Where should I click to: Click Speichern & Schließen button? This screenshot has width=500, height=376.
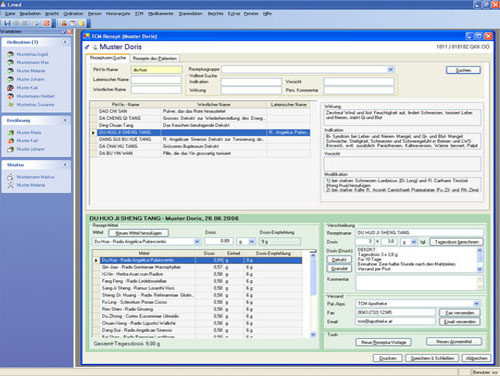432,358
